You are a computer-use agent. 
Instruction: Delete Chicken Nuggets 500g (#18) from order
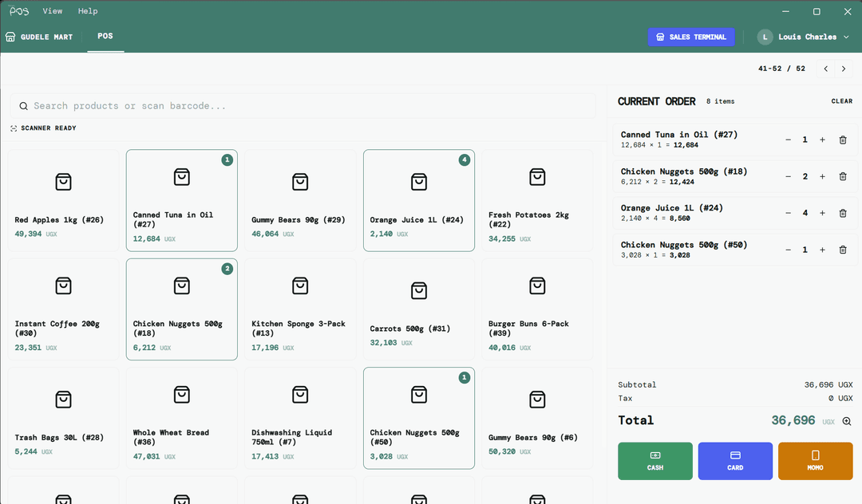(843, 177)
